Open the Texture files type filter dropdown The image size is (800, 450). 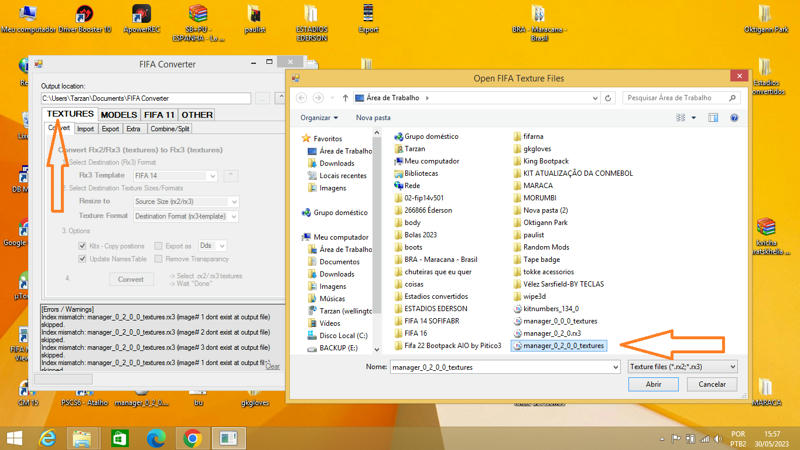click(682, 367)
